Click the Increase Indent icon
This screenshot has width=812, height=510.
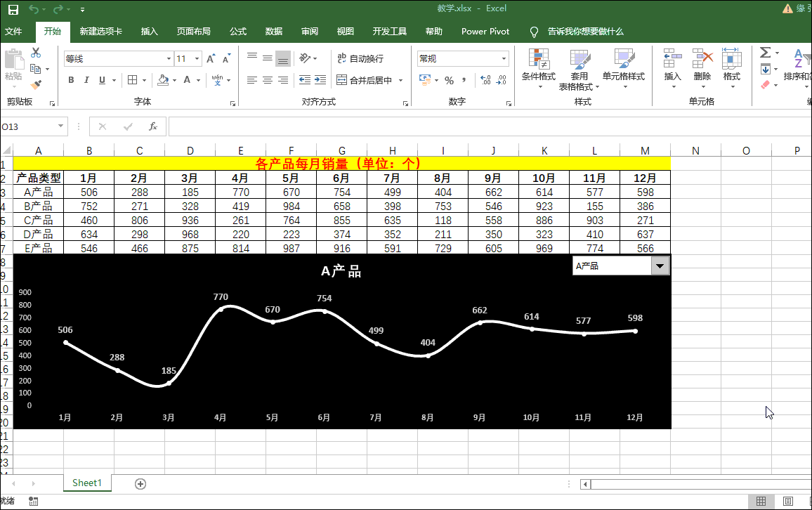pos(321,80)
